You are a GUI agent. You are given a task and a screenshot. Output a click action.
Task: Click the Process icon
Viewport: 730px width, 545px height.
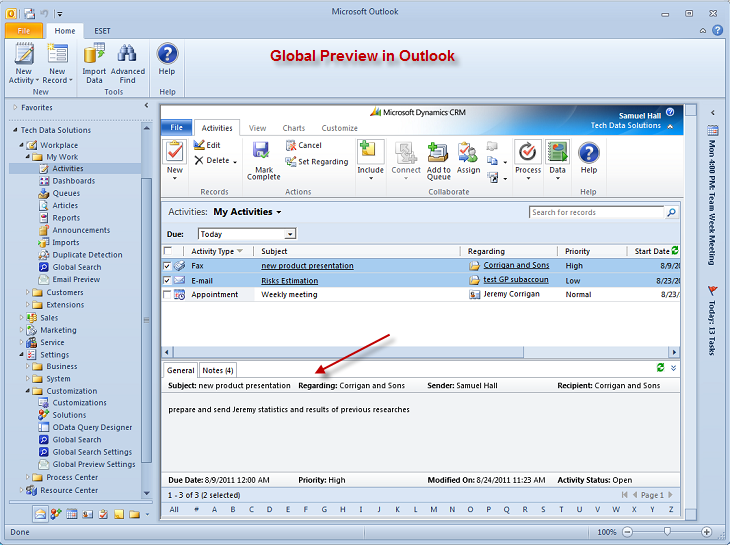pyautogui.click(x=527, y=152)
